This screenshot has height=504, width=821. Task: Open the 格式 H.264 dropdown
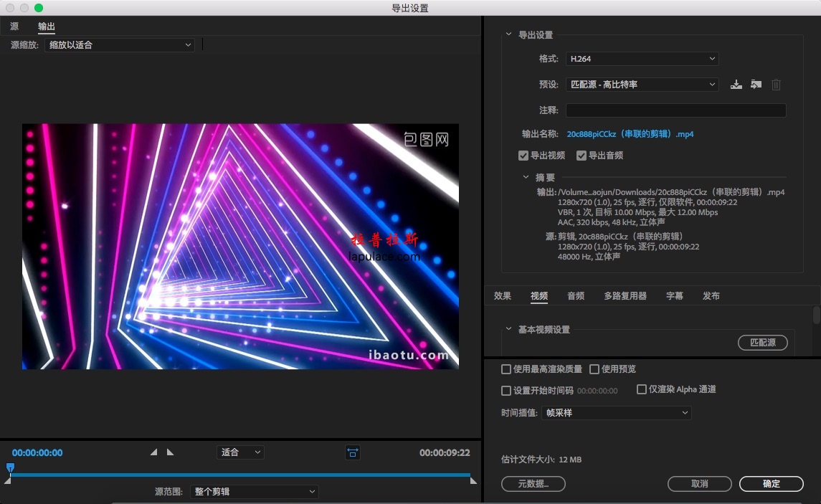click(x=642, y=59)
